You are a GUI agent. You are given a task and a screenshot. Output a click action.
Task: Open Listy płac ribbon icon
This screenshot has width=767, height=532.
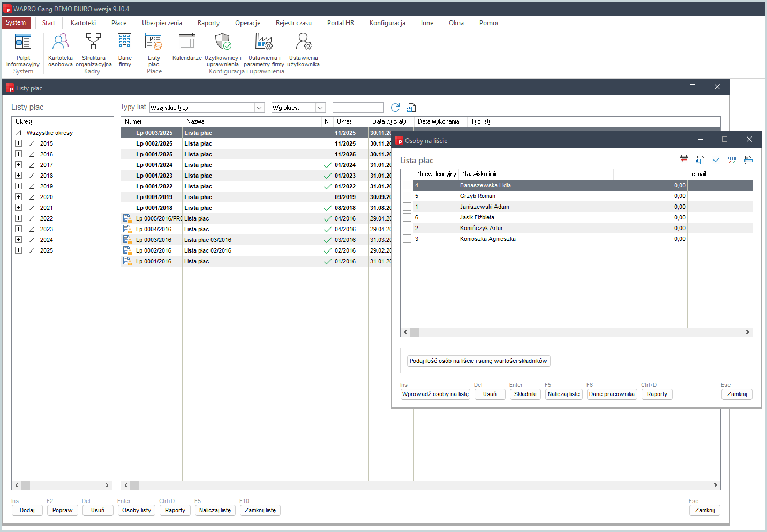coord(154,50)
